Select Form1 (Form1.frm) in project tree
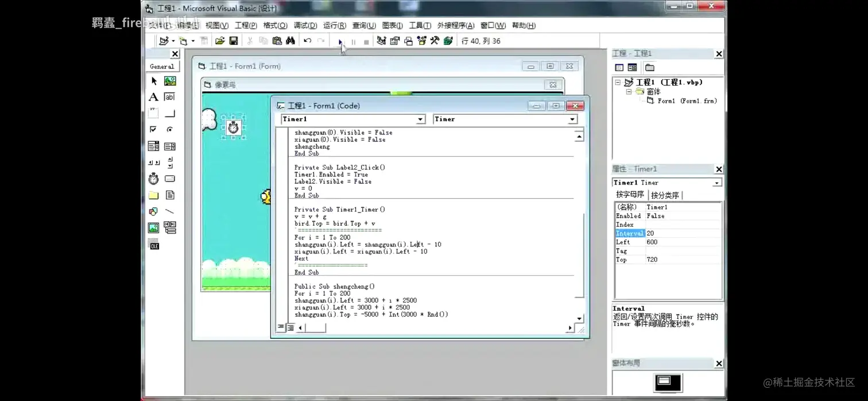Screen dimensions: 868x401 tap(687, 101)
